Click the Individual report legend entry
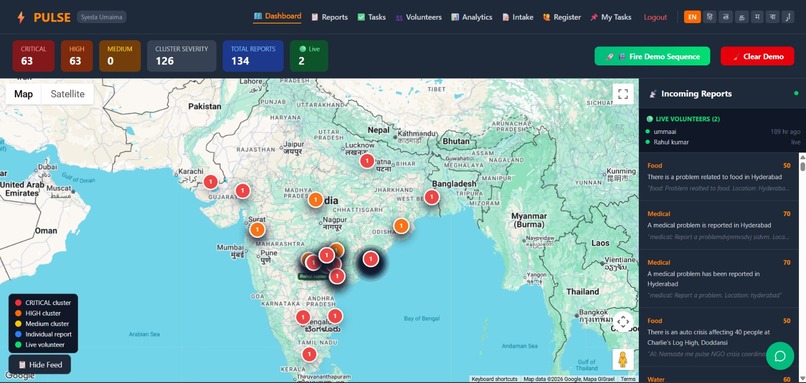The width and height of the screenshot is (806, 383). 43,334
